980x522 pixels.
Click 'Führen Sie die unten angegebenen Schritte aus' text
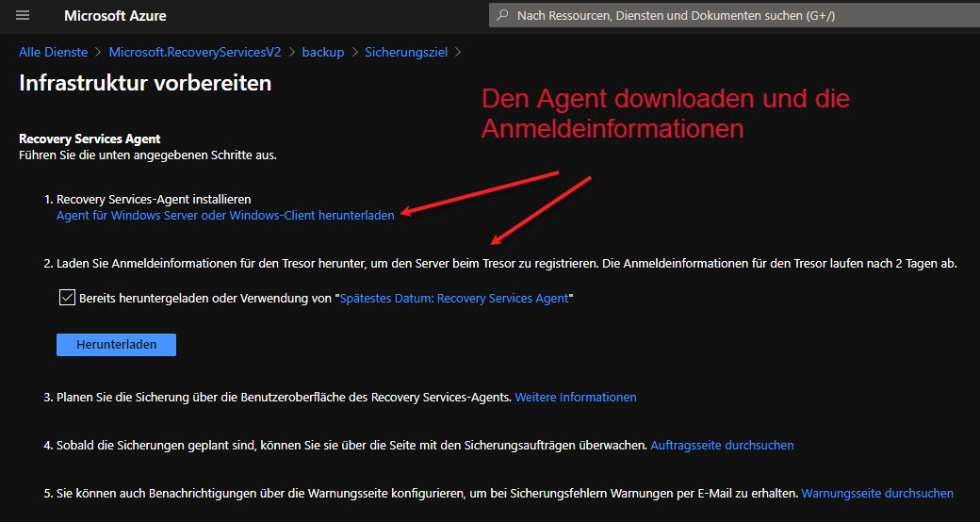tap(148, 155)
